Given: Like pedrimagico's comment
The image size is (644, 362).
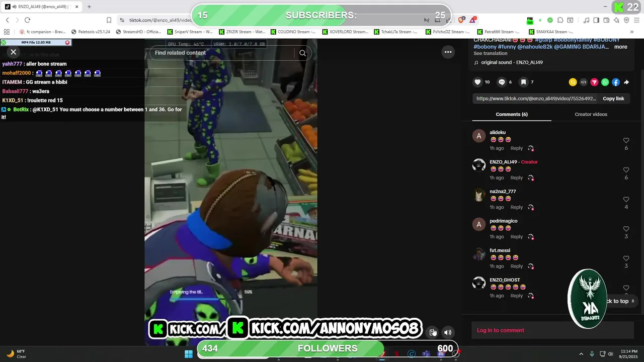Looking at the screenshot, I should coord(626,229).
